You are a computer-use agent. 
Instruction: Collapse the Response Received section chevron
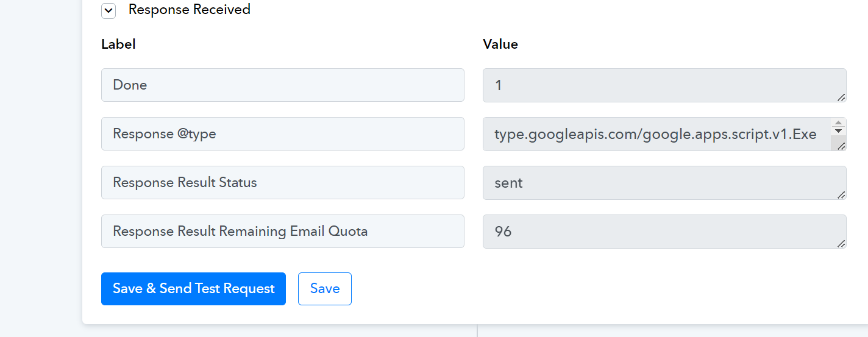(108, 11)
